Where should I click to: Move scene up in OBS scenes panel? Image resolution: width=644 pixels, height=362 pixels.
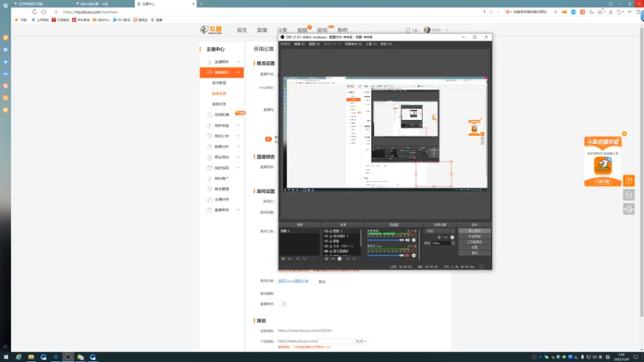click(298, 259)
